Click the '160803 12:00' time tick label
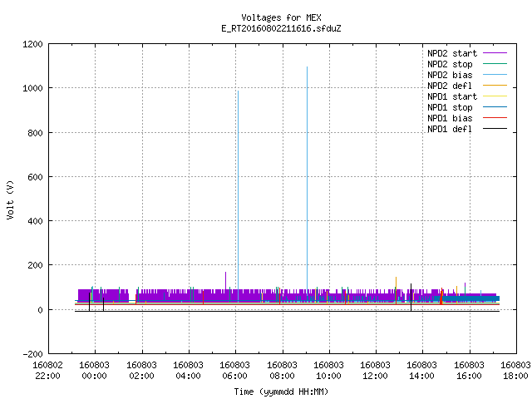This screenshot has width=532, height=399. (375, 371)
